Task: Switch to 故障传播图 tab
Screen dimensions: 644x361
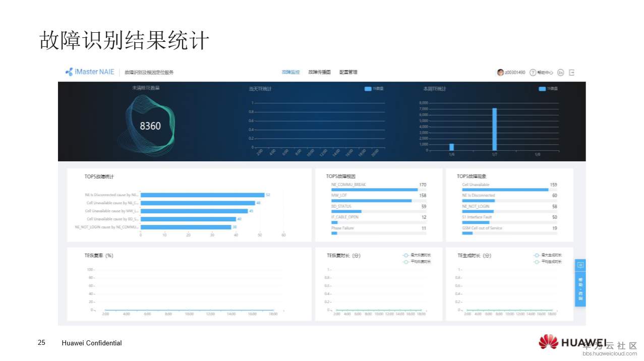Action: 319,72
